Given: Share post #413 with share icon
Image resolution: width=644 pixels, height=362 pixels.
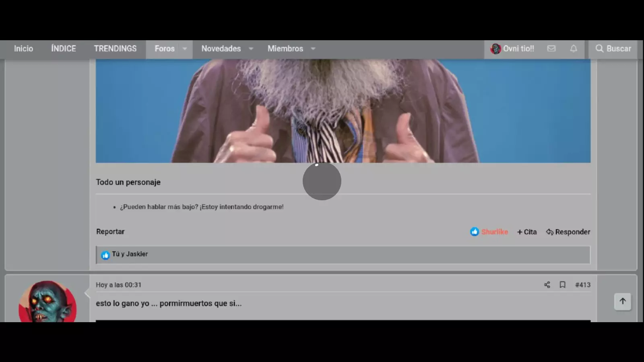Looking at the screenshot, I should click(x=547, y=285).
